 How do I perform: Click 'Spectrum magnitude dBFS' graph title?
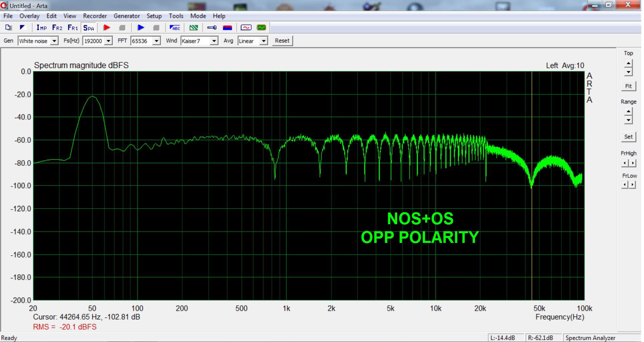[x=81, y=65]
